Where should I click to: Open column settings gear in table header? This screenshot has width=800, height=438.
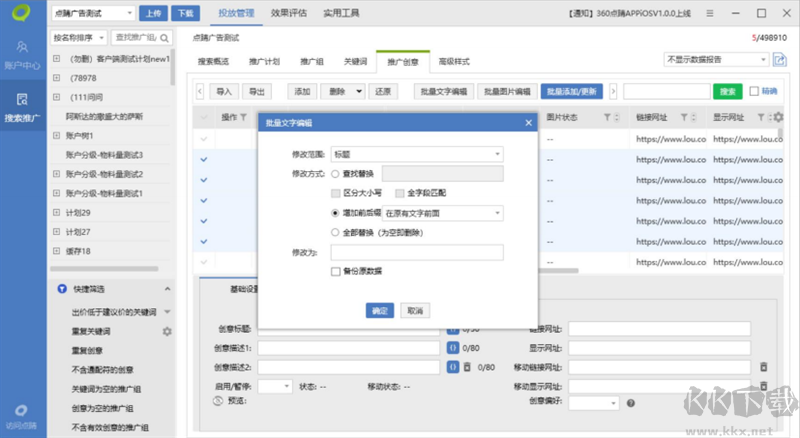click(779, 118)
